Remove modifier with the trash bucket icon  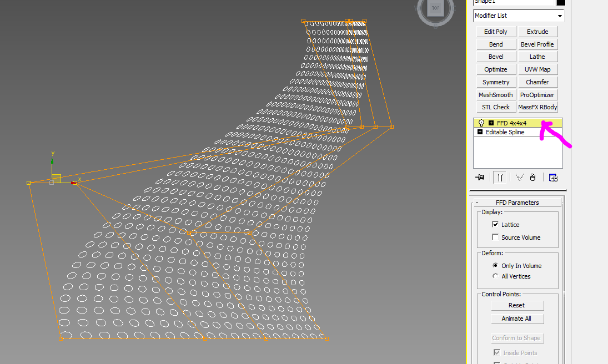tap(532, 178)
